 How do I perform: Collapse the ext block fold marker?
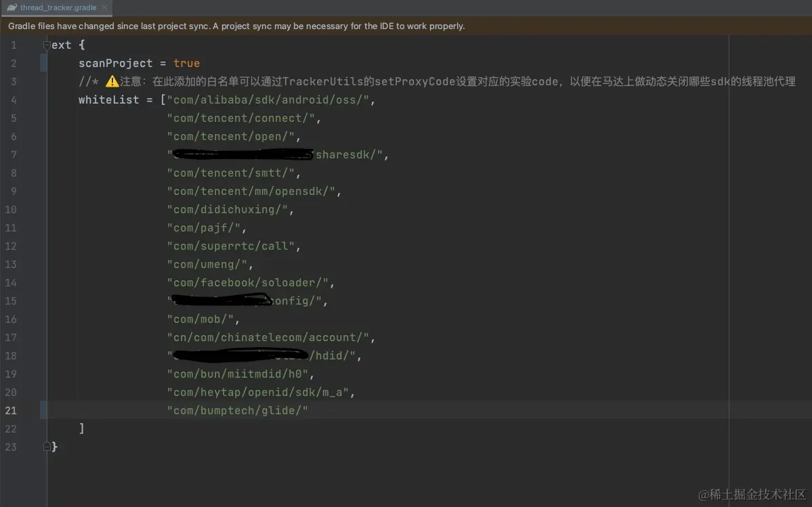point(47,45)
